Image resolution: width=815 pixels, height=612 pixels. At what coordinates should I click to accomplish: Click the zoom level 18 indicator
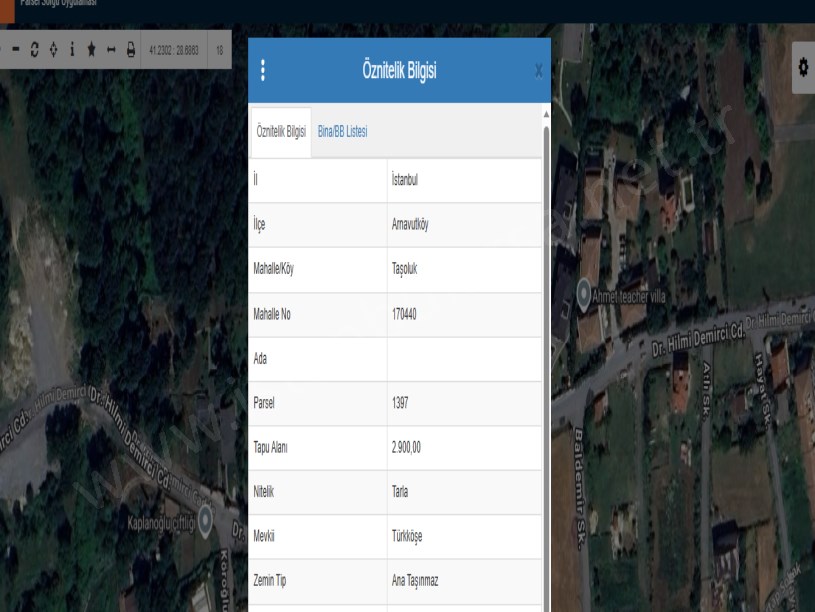tap(219, 50)
